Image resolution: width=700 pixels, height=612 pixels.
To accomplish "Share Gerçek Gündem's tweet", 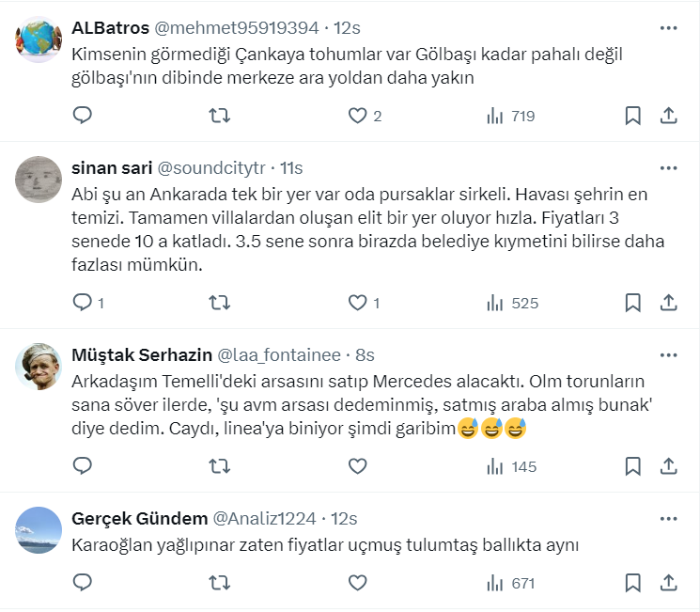I will (669, 583).
